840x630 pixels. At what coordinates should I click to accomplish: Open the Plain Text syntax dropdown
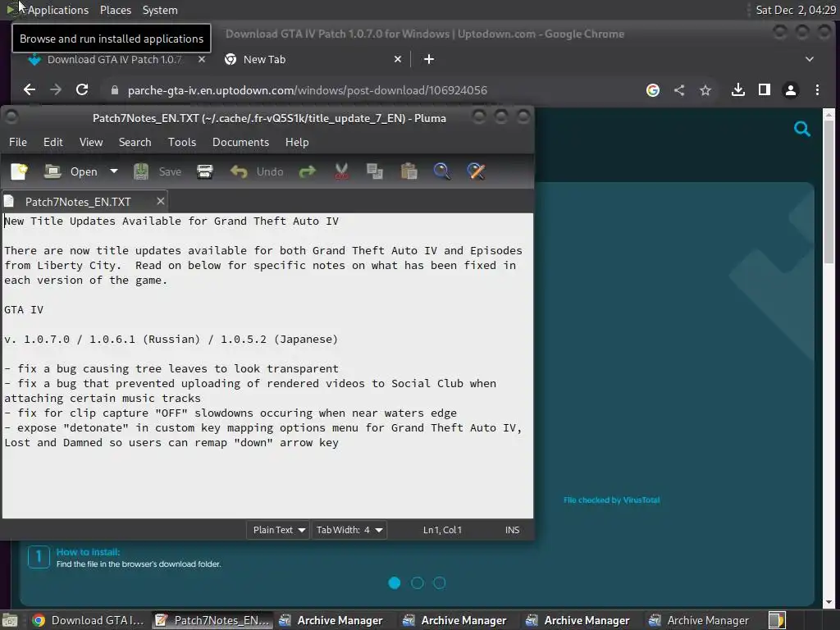279,530
